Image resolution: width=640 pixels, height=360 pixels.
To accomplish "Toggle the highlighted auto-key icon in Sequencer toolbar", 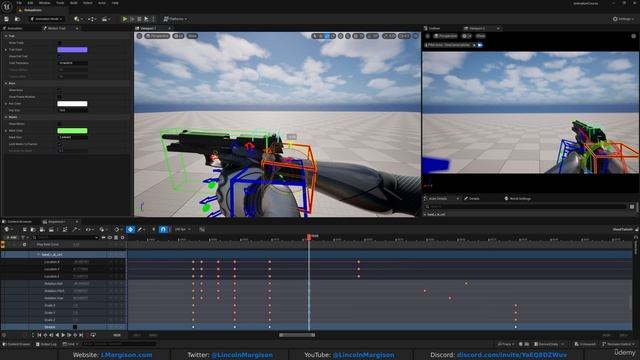I will (x=131, y=229).
